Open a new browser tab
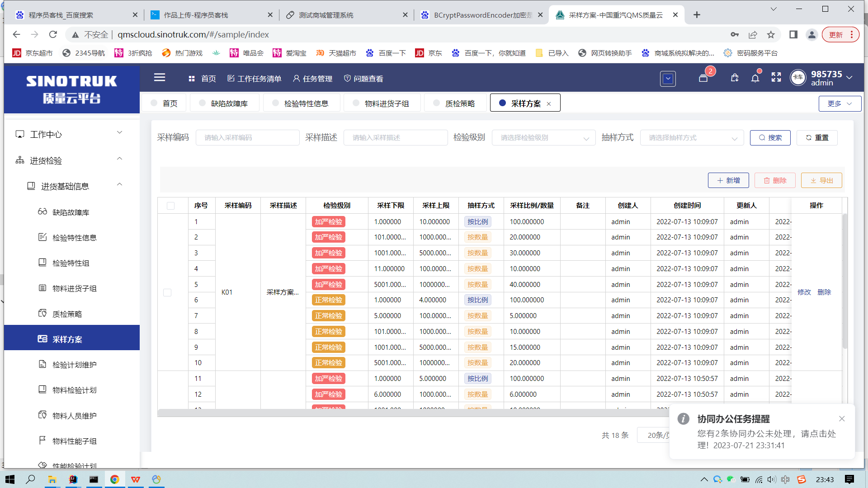The image size is (868, 488). pyautogui.click(x=697, y=15)
